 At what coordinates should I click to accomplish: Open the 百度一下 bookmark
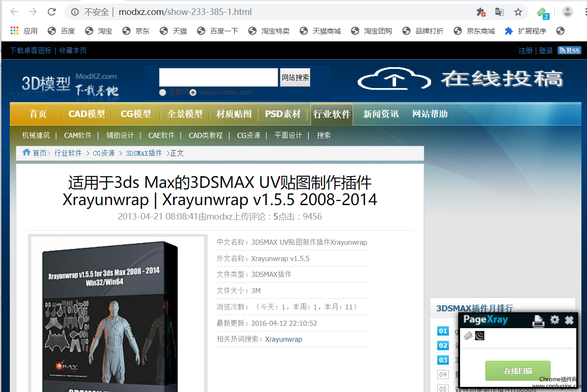coord(218,31)
